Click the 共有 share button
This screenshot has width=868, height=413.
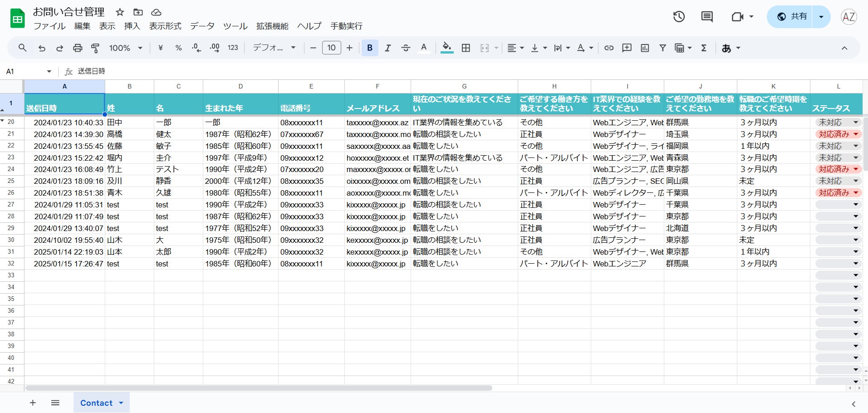(x=790, y=17)
